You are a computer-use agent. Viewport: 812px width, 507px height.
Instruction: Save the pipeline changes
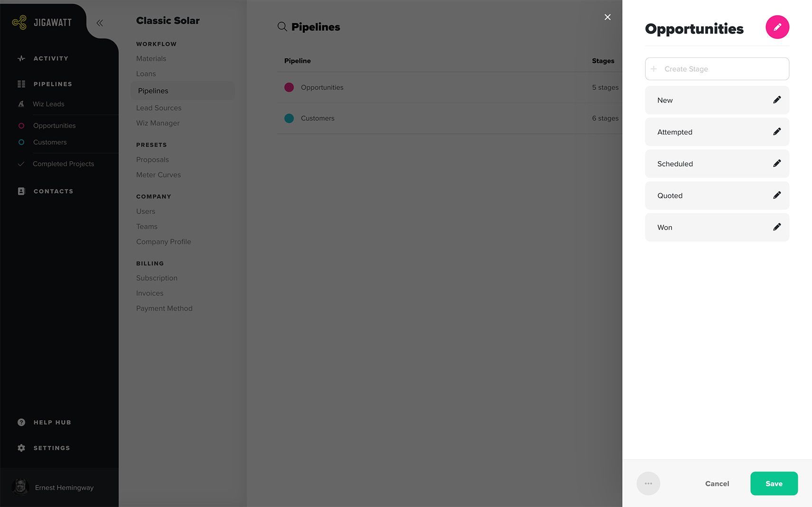[774, 483]
